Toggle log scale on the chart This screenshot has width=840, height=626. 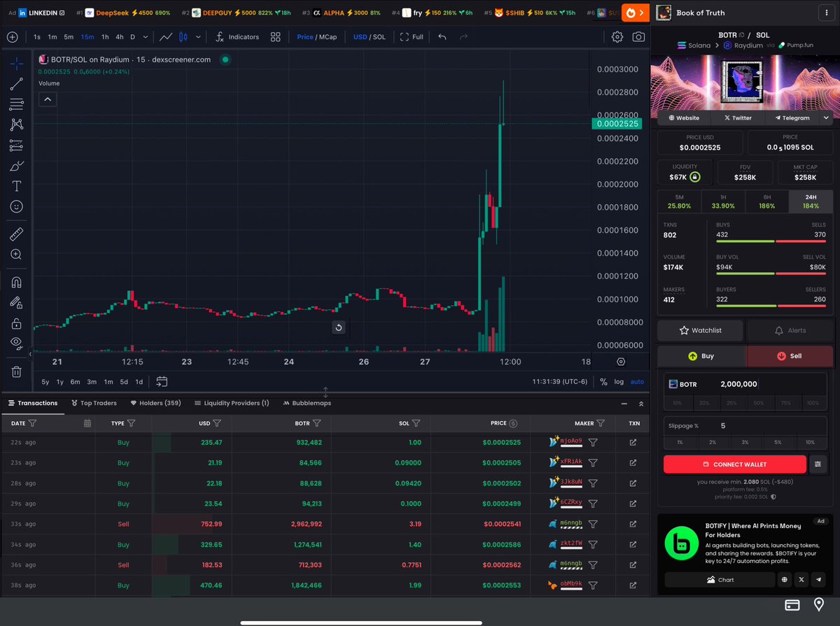pyautogui.click(x=619, y=382)
